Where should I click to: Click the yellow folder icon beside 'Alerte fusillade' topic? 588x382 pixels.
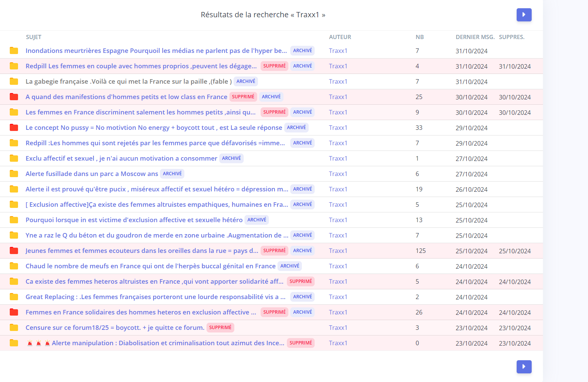[14, 174]
